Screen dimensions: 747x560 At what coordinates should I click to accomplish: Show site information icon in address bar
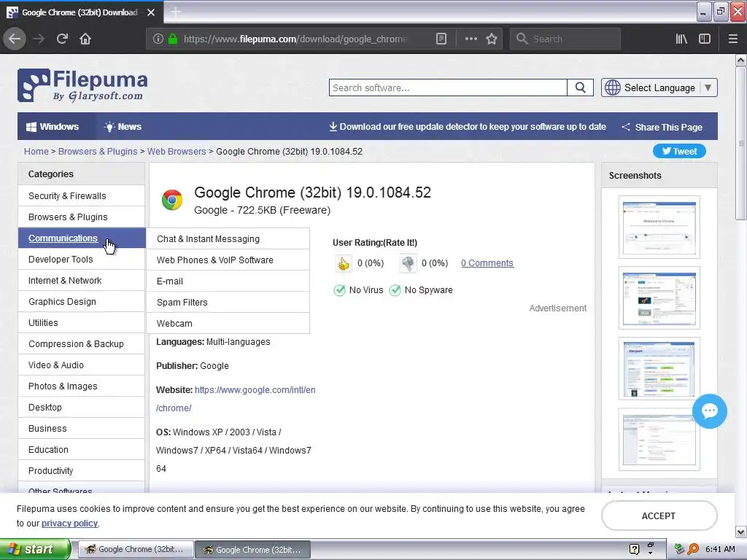tap(158, 39)
